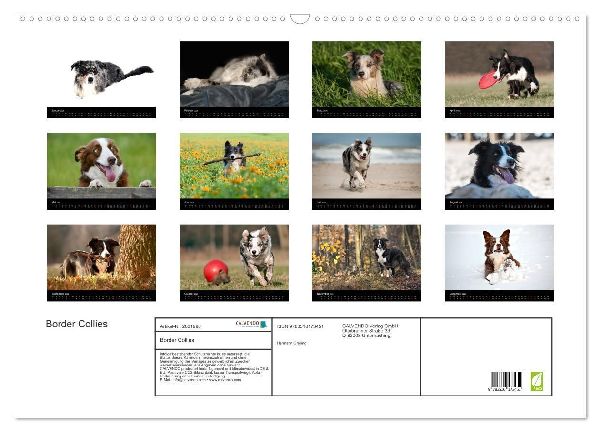Open dog with stick in flower field

234,171
